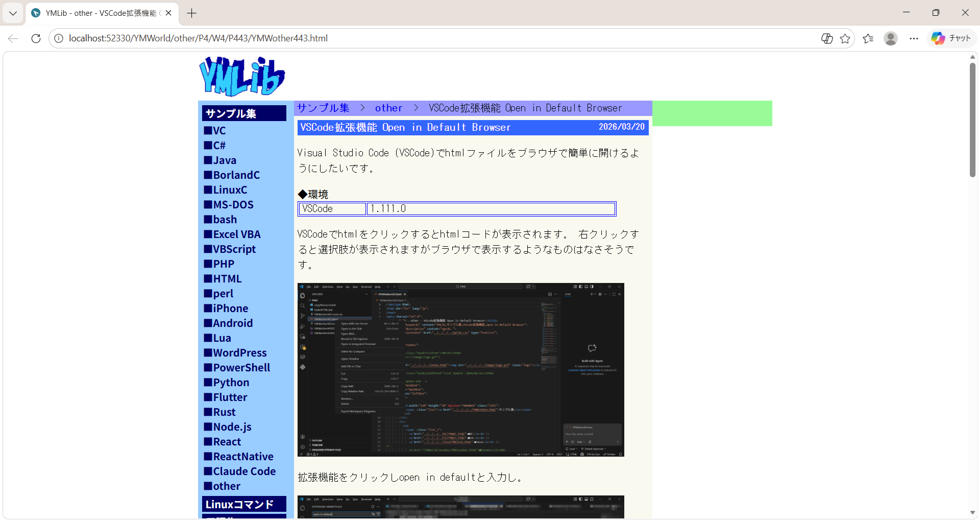Click the VSCode context menu screenshot

[x=460, y=369]
